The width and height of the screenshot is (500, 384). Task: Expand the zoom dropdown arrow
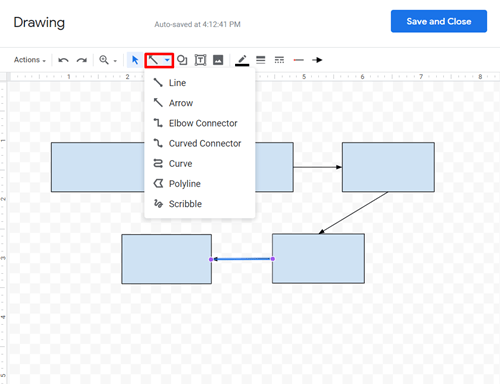pyautogui.click(x=115, y=61)
